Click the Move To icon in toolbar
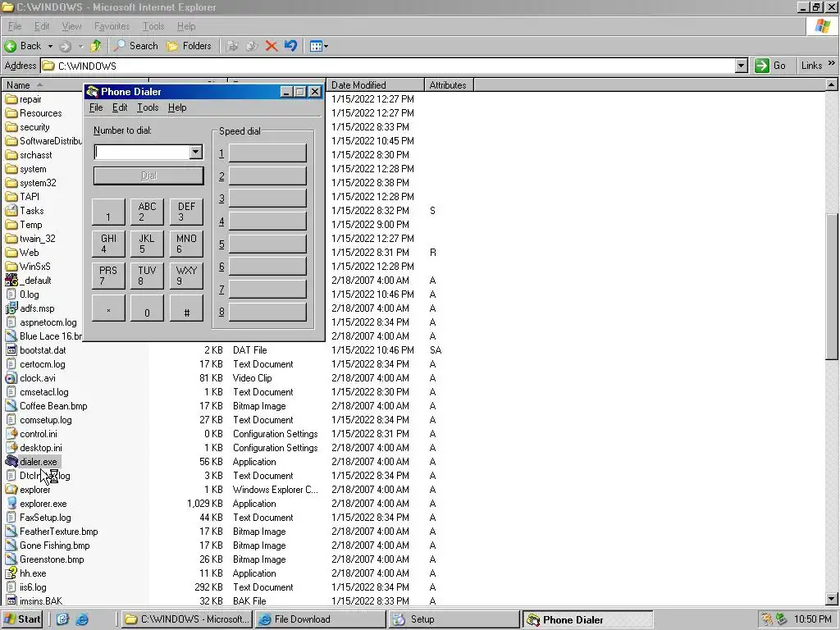The image size is (840, 630). 232,46
